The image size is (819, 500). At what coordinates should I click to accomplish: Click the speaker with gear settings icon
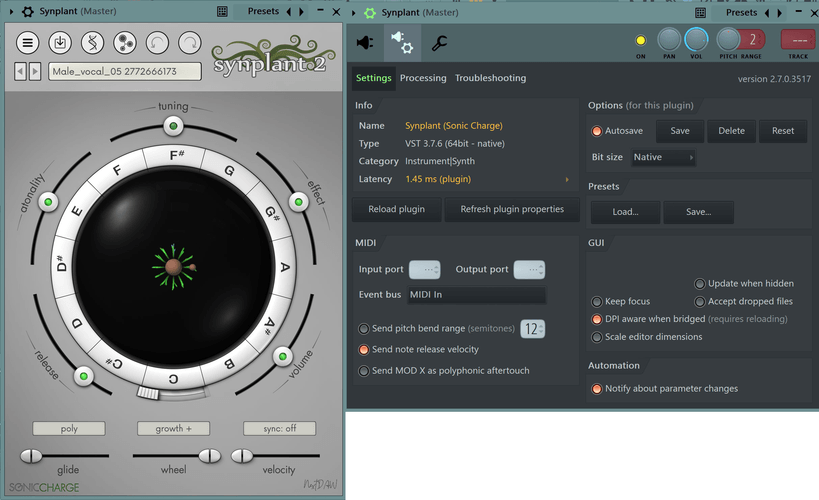point(402,43)
